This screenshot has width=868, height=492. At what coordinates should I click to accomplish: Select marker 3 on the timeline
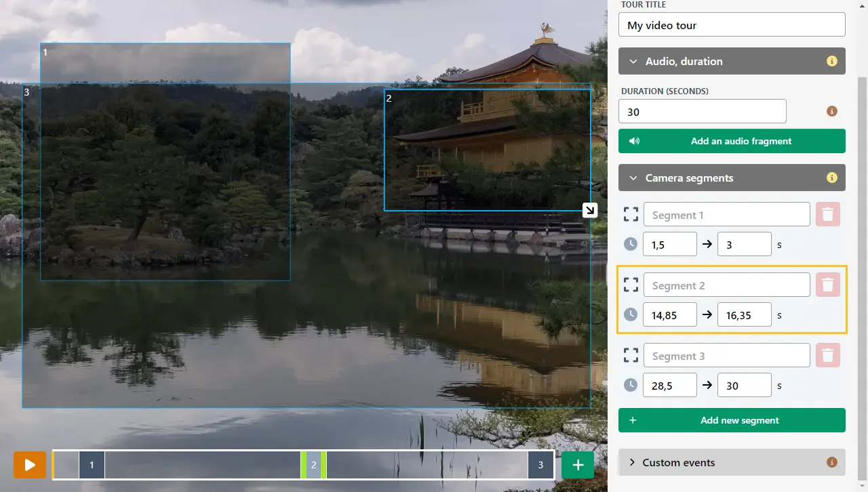540,465
